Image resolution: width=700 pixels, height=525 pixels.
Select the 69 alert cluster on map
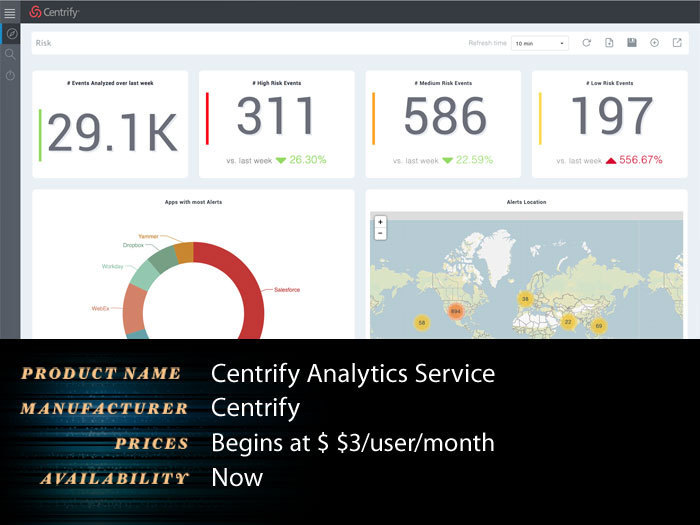coord(599,326)
